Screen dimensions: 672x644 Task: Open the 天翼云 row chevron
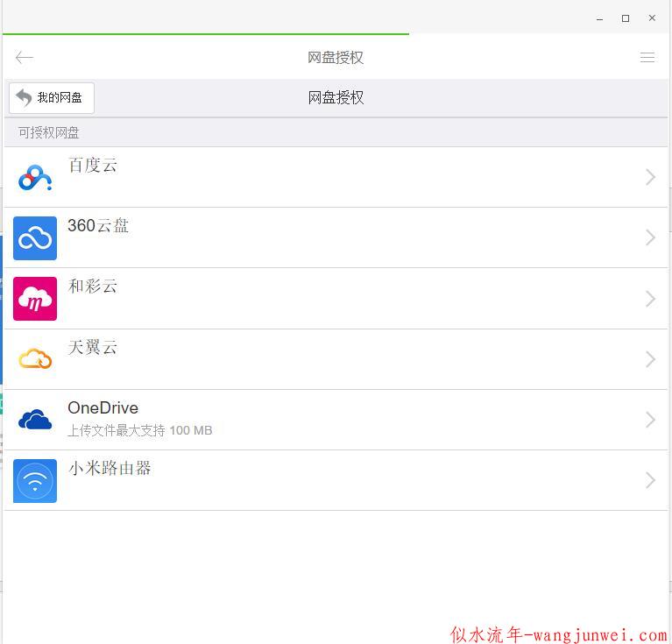(650, 359)
